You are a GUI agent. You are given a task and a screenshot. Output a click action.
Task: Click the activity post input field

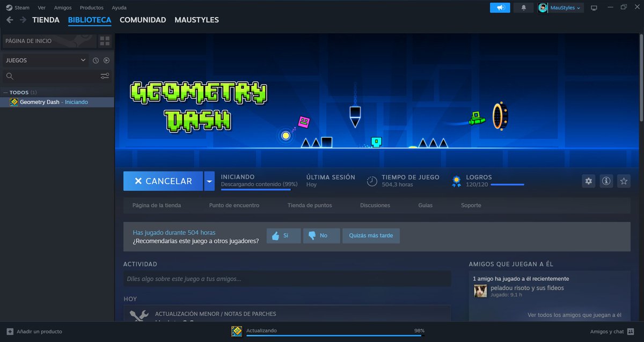tap(287, 279)
